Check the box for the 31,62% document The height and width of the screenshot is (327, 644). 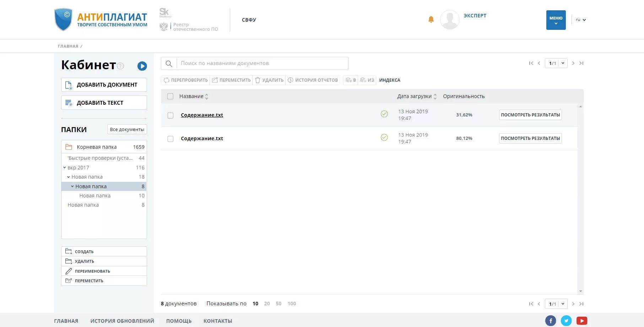(171, 115)
